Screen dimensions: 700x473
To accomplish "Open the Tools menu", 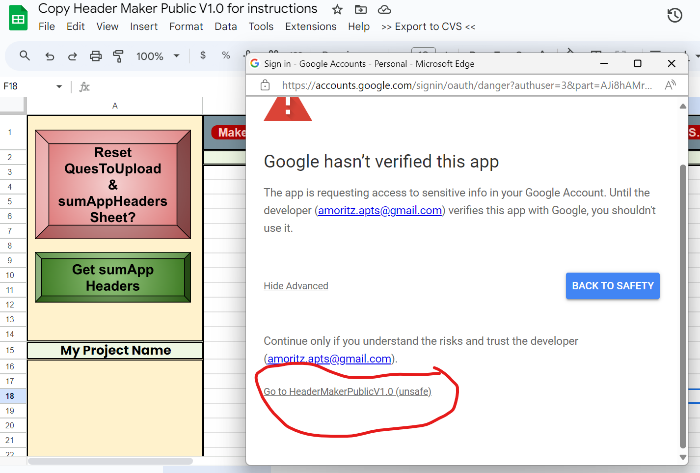I will click(261, 27).
